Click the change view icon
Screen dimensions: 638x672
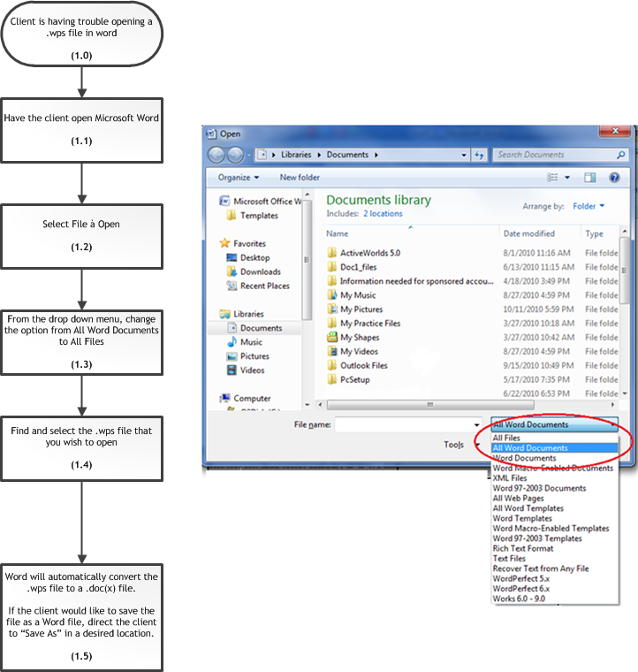[553, 178]
